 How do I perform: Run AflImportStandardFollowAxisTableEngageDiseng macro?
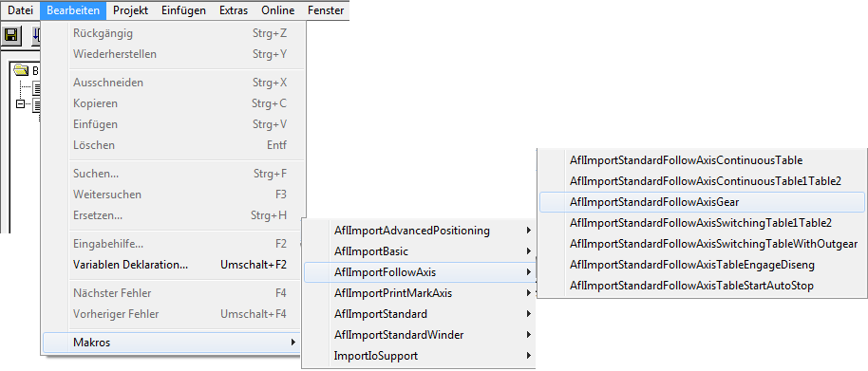click(702, 266)
